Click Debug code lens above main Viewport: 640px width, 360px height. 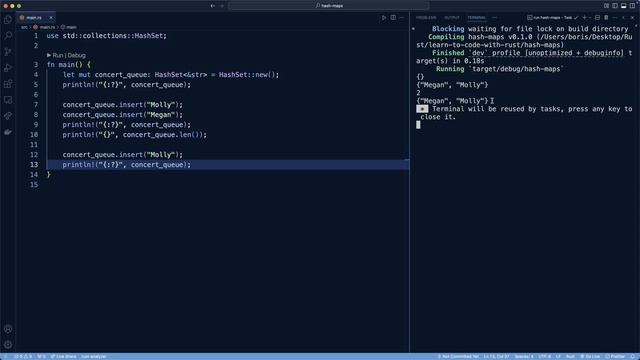[76, 55]
